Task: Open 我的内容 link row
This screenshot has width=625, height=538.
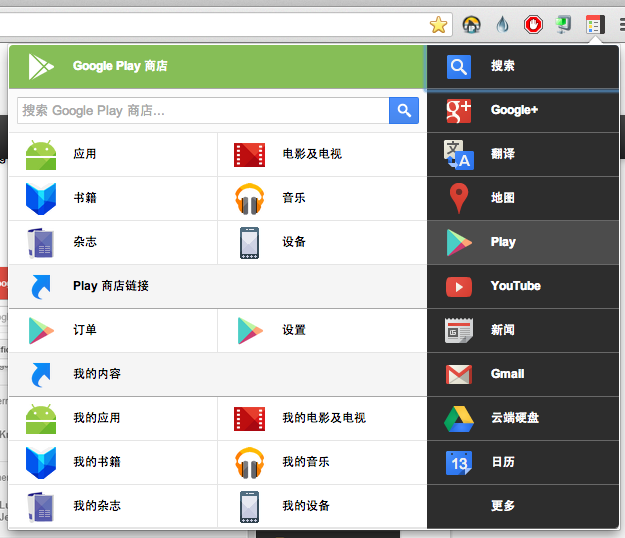Action: tap(97, 374)
